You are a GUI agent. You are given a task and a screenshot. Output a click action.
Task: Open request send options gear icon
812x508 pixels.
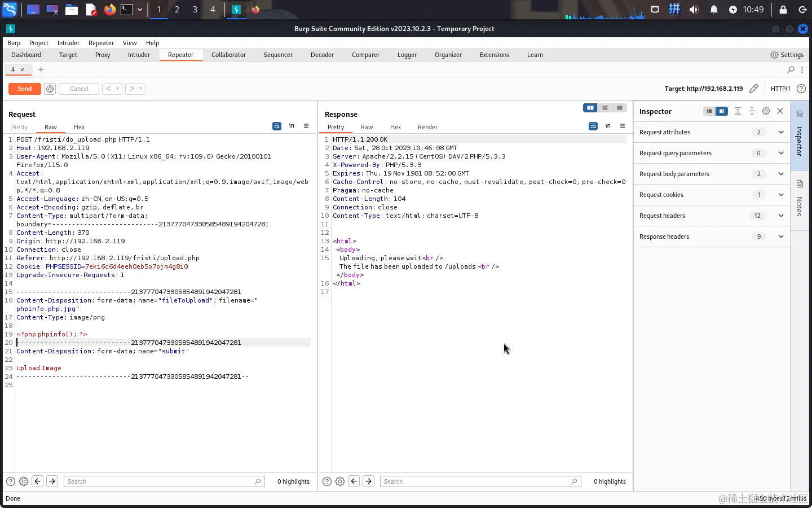[50, 89]
